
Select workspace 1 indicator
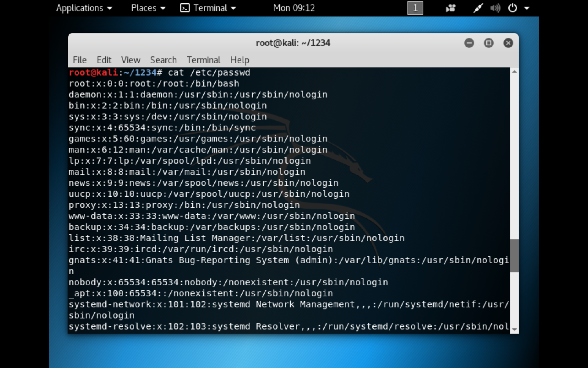tap(415, 8)
